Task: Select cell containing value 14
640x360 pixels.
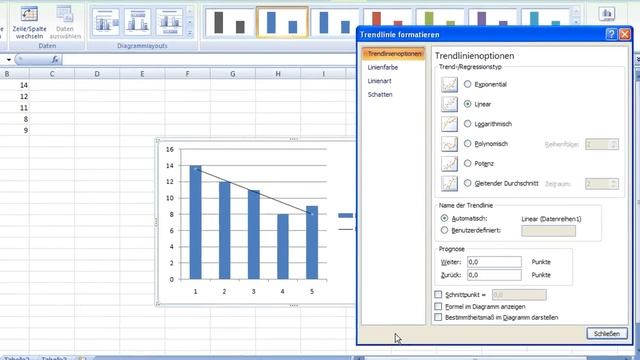Action: (x=14, y=85)
